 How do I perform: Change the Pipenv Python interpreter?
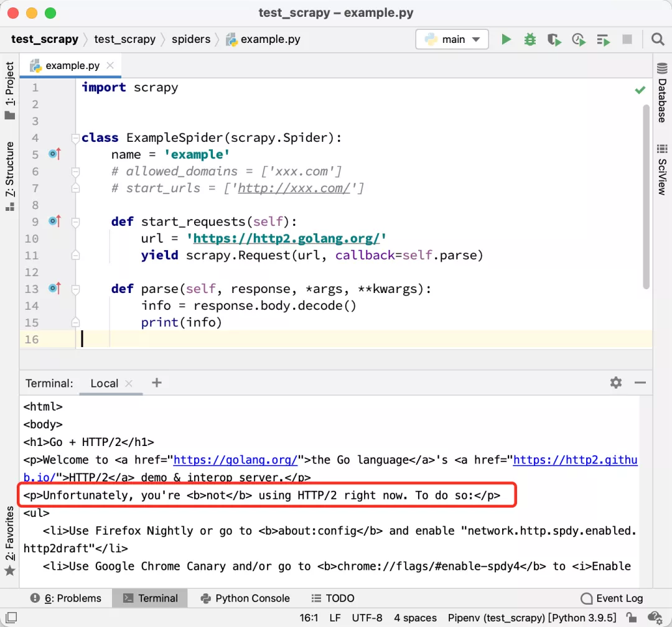(x=532, y=618)
